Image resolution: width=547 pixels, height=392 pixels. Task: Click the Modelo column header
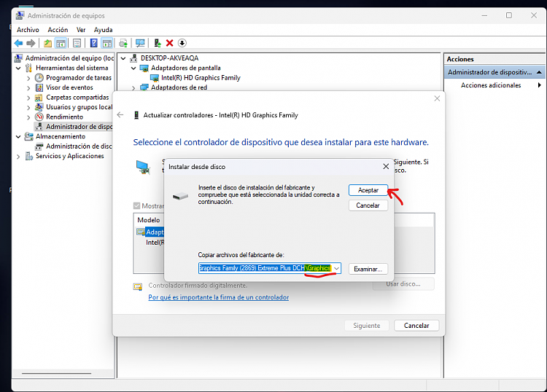tap(149, 220)
